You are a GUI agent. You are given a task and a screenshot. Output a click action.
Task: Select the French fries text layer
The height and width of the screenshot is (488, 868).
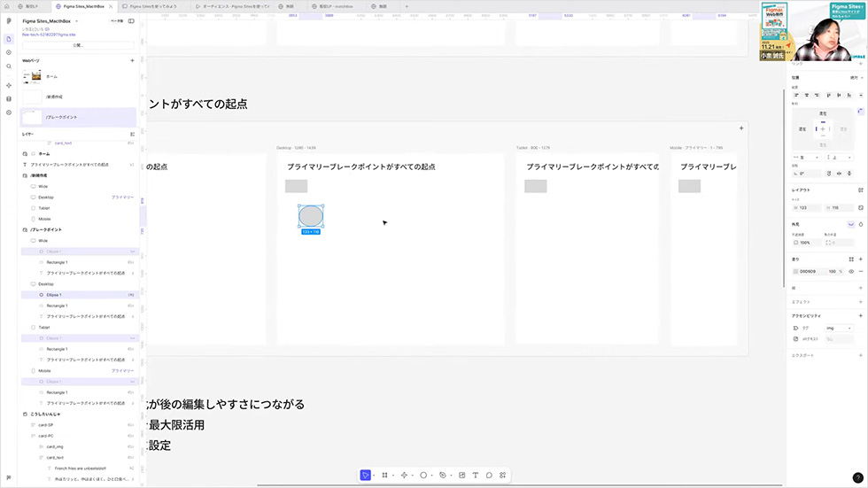(80, 469)
